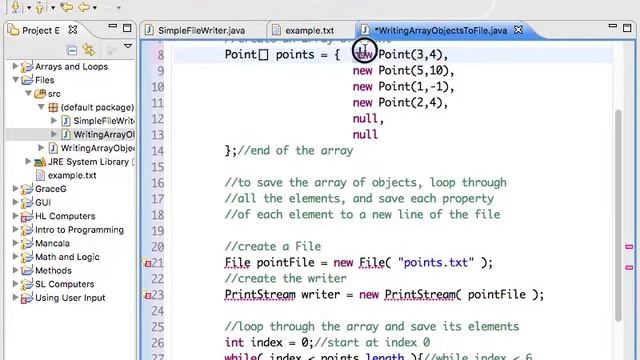Collapse the (default package) node
640x360 pixels.
(41, 107)
